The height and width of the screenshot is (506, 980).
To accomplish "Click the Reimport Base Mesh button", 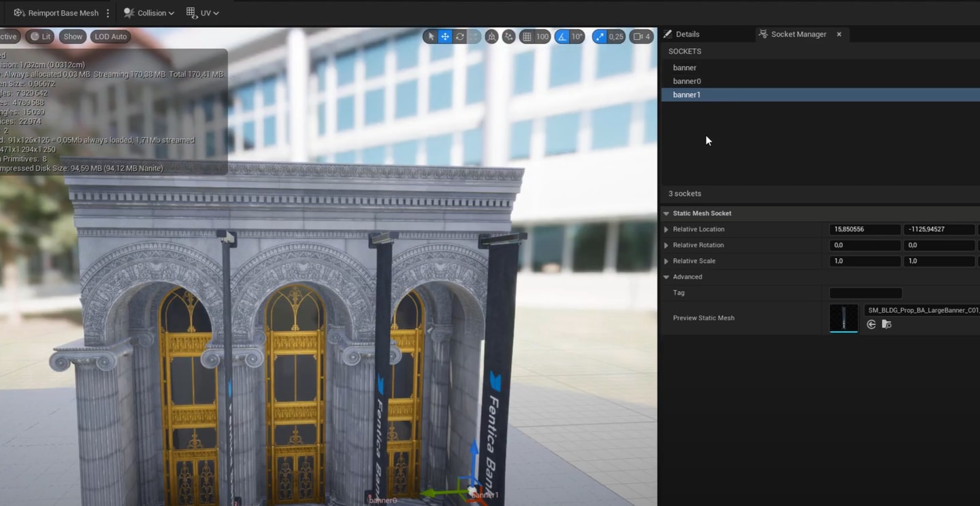I will [x=56, y=13].
